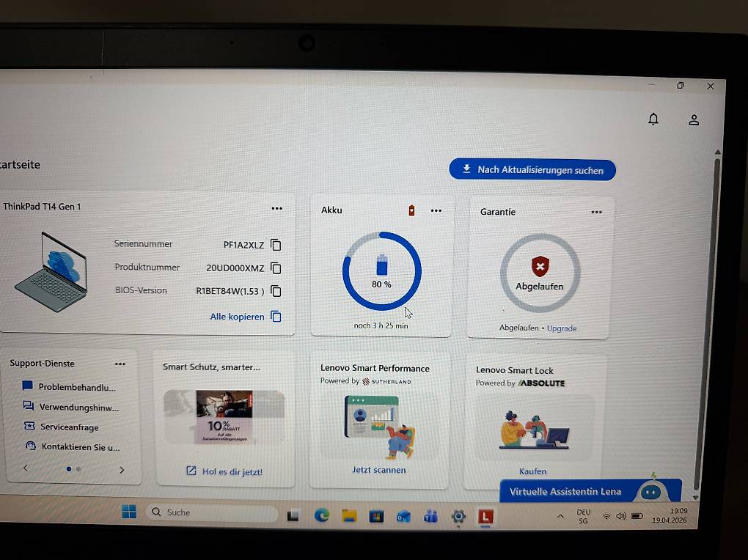
Task: Click the warranty Upgrade link
Action: [562, 328]
